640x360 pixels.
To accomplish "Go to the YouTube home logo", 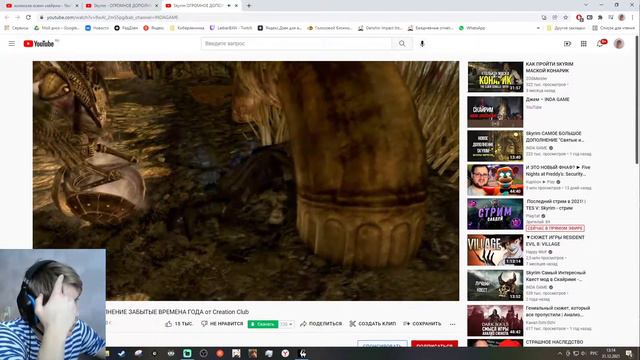I will coord(39,44).
